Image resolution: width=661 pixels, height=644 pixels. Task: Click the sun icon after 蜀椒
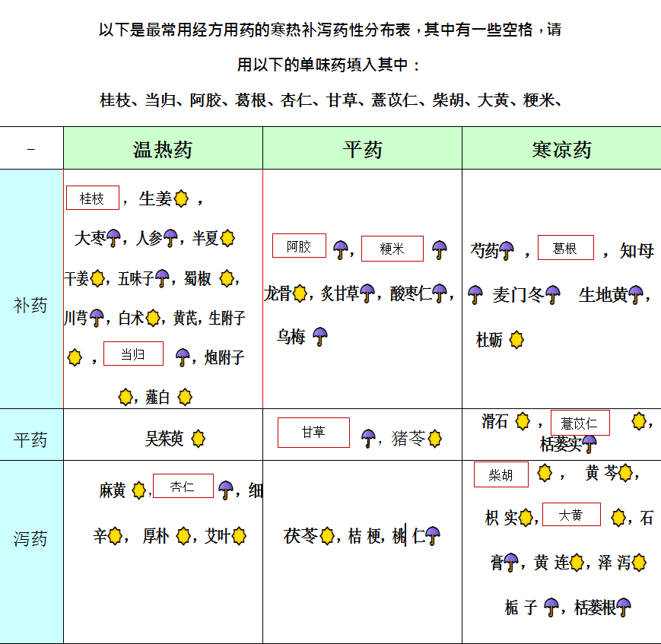[227, 278]
